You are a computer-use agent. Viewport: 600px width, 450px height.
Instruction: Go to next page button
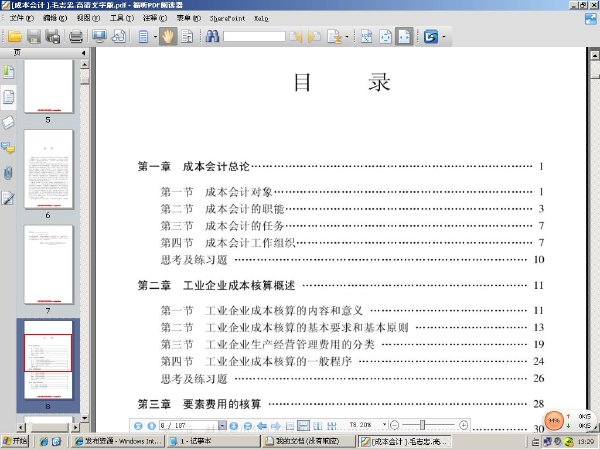(234, 426)
